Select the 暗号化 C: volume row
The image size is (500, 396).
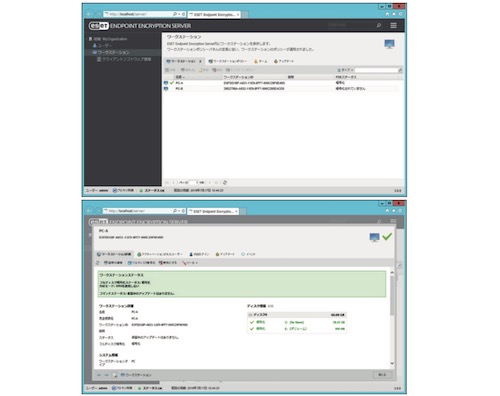[297, 322]
